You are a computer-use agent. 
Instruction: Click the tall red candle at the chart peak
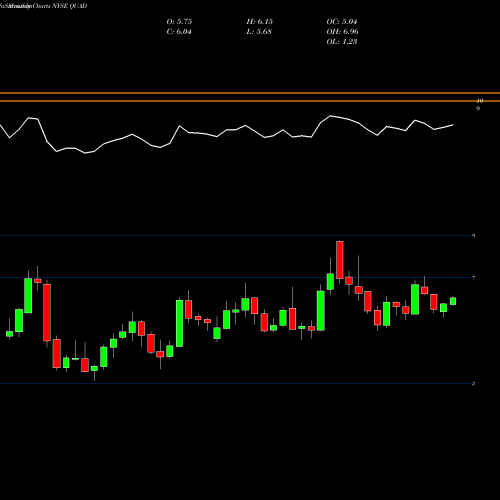point(340,260)
